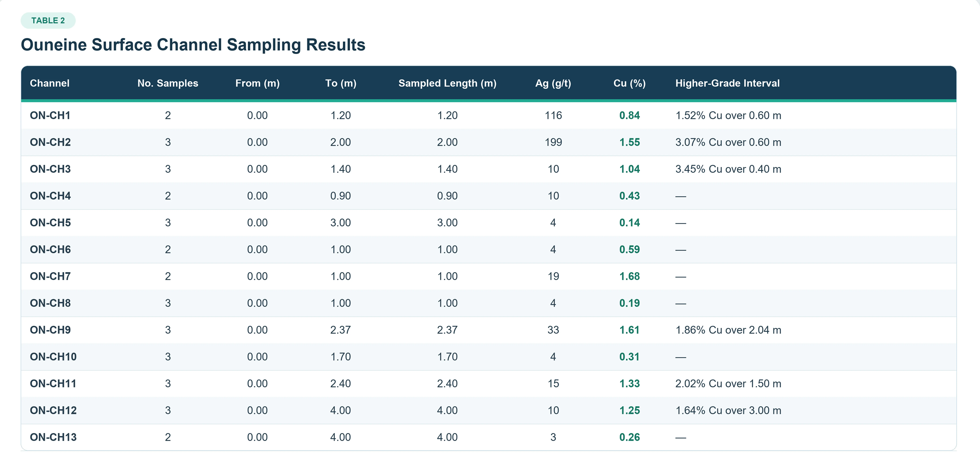
Task: Click the ON-CH2 Cu value 1.55
Action: point(630,142)
